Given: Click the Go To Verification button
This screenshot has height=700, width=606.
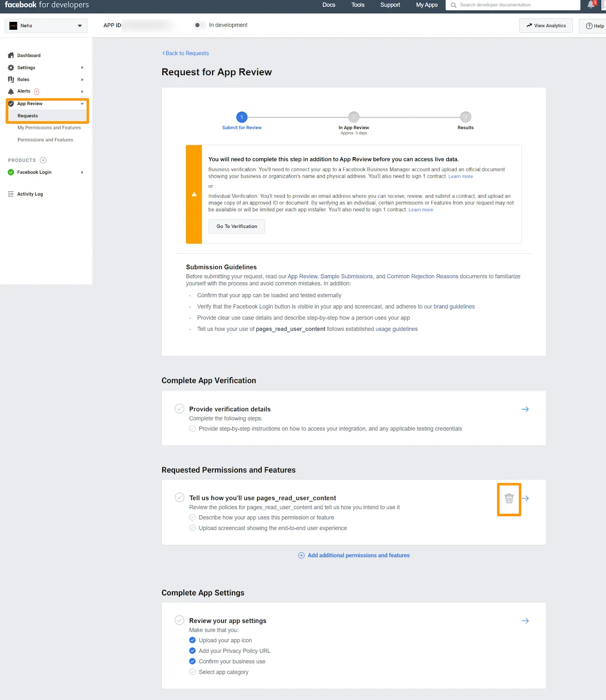Looking at the screenshot, I should 237,227.
